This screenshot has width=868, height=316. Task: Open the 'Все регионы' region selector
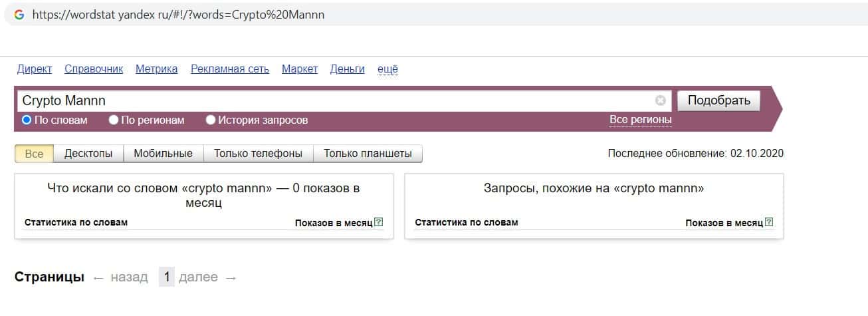coord(640,120)
